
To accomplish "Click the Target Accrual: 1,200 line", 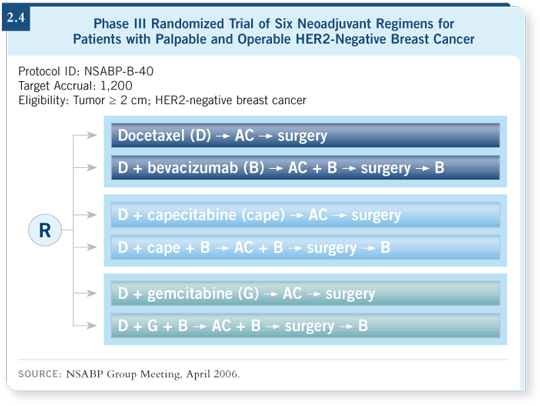I will (x=75, y=86).
